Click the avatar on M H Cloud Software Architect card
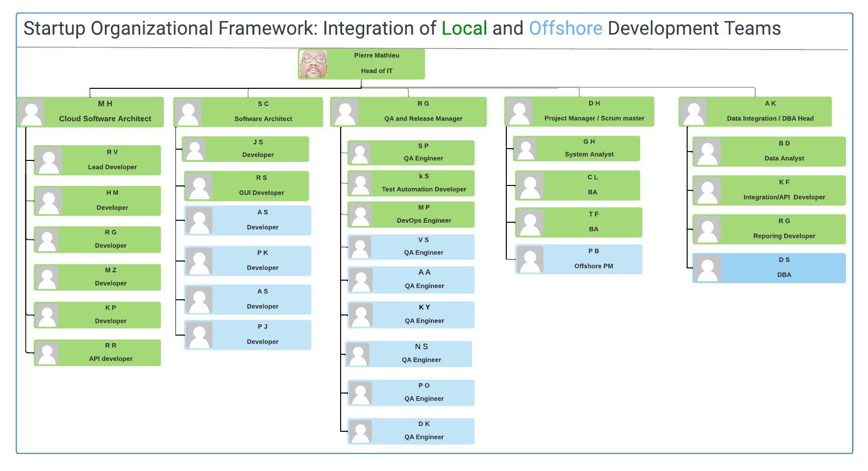The width and height of the screenshot is (868, 471). (x=32, y=112)
